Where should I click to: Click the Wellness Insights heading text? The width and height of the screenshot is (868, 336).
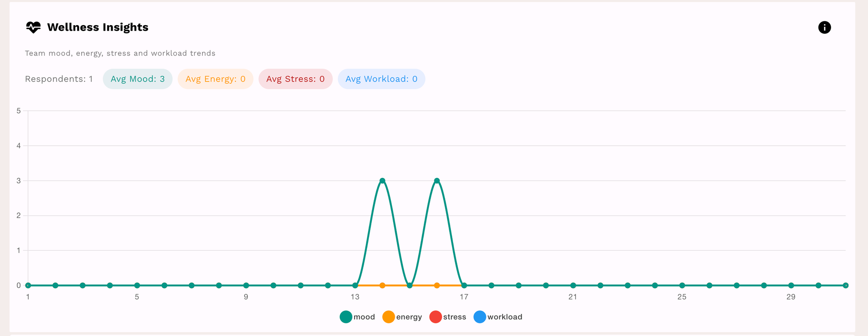click(98, 27)
